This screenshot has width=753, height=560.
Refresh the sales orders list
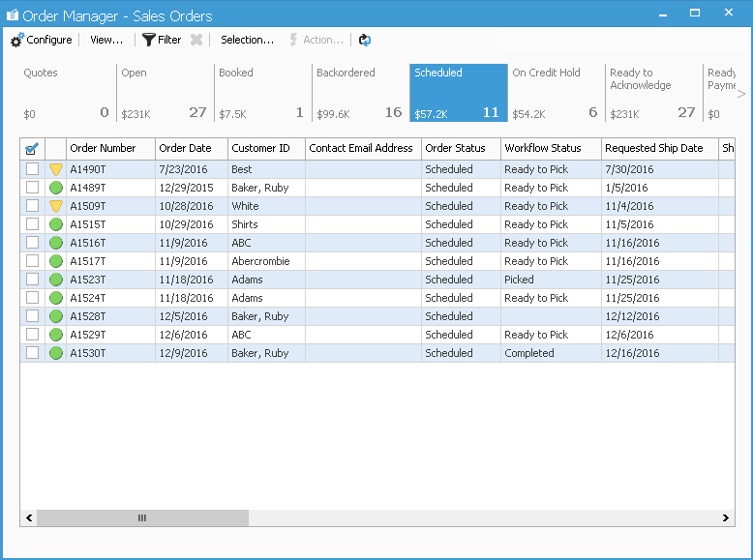coord(365,40)
